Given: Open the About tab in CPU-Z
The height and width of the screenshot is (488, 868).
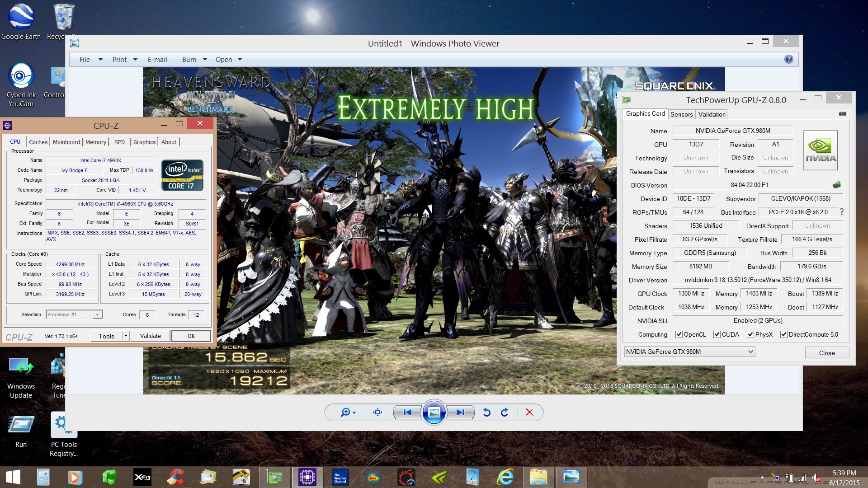Looking at the screenshot, I should (x=169, y=142).
